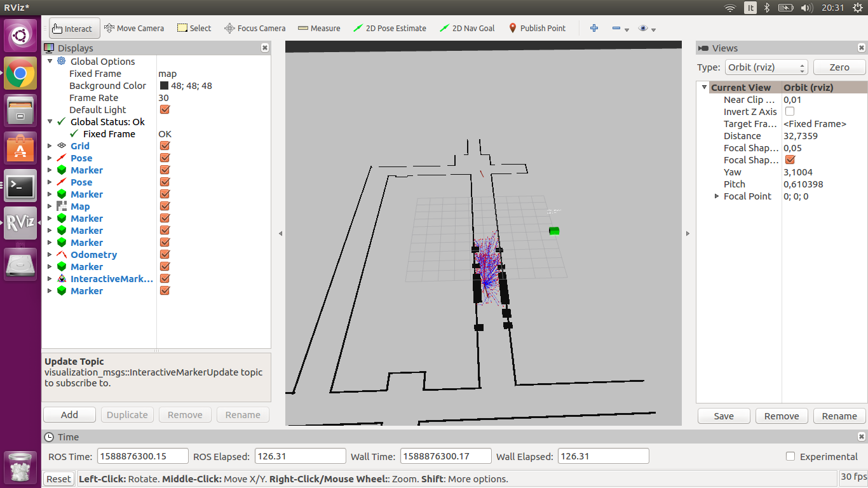Expand the Grid display properties
The width and height of the screenshot is (868, 488).
coord(50,146)
